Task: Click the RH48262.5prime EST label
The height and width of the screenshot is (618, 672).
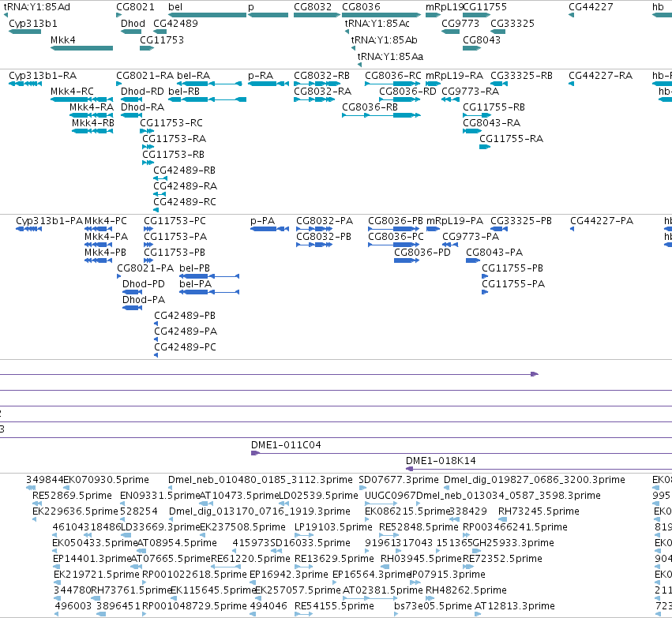Action: [x=466, y=590]
